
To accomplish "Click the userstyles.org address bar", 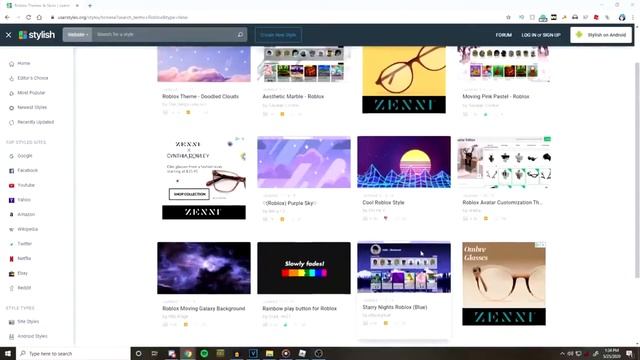I will pyautogui.click(x=278, y=18).
